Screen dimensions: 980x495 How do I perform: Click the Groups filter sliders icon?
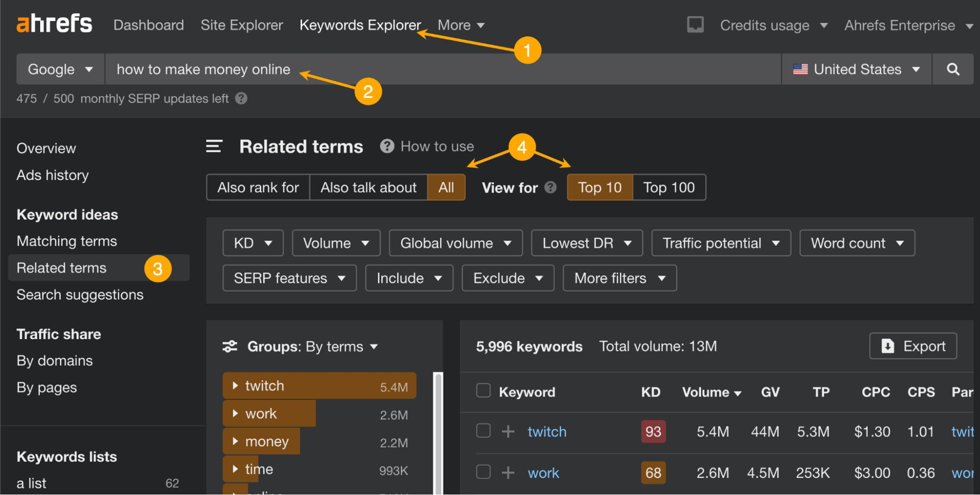click(229, 346)
